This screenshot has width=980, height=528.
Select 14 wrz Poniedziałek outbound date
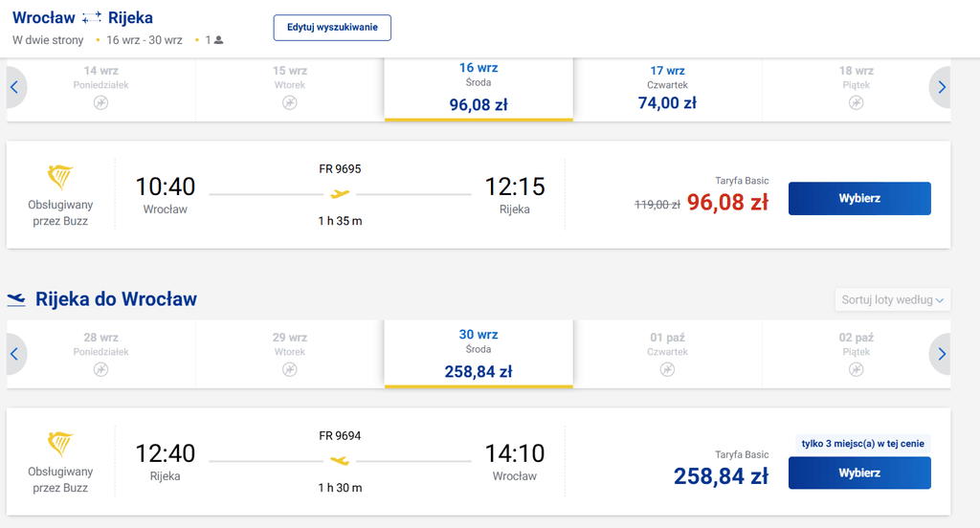(x=100, y=87)
